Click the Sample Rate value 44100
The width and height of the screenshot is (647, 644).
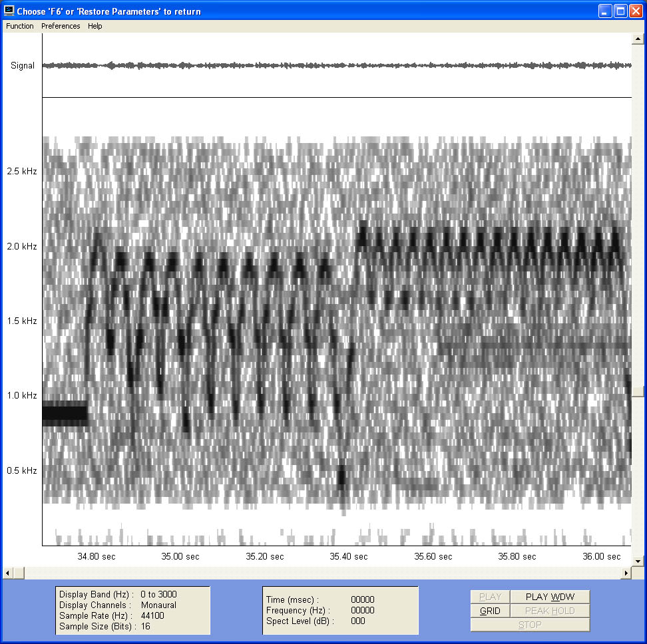pyautogui.click(x=152, y=615)
